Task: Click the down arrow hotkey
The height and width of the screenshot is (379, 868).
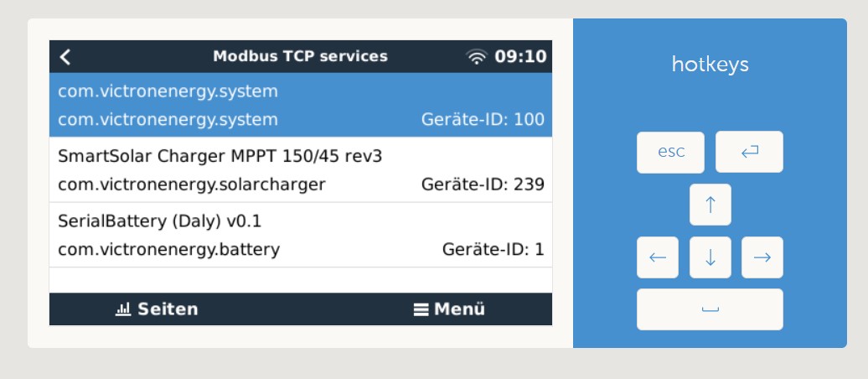Action: 710,257
